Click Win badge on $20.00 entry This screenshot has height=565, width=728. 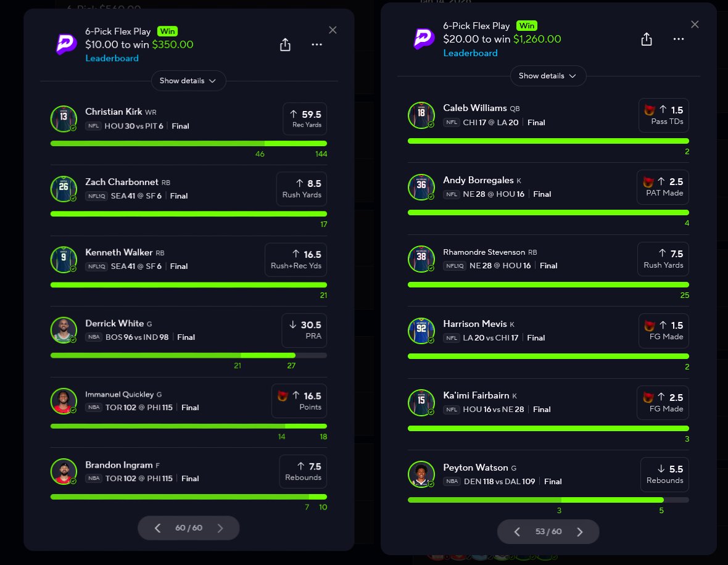click(526, 25)
